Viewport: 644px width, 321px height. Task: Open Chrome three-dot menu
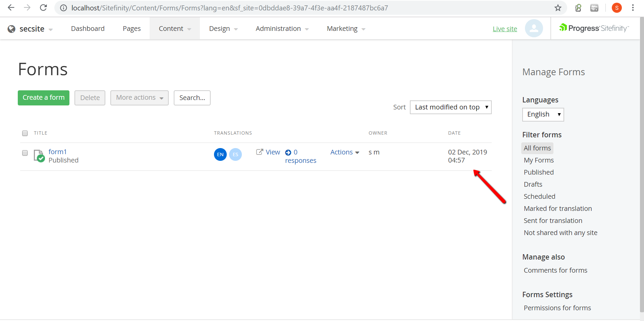633,8
